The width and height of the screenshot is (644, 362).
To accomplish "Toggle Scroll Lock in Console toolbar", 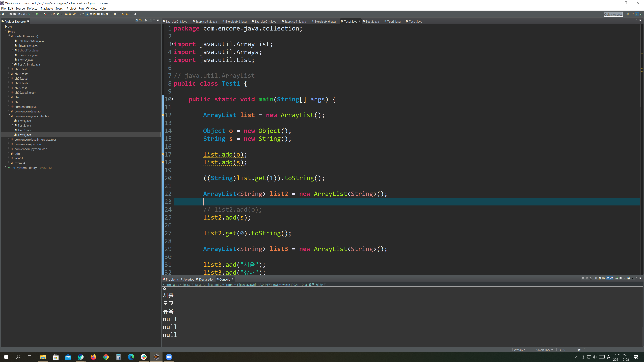I will [x=600, y=278].
